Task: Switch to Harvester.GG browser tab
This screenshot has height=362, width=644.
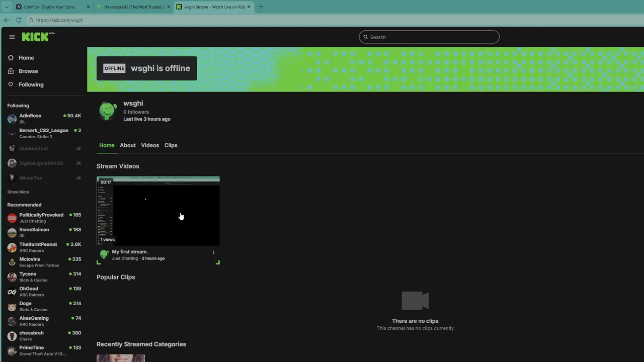Action: [133, 7]
